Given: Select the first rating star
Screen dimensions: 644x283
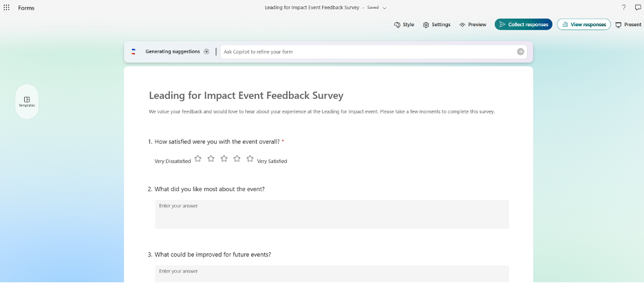Looking at the screenshot, I should [x=198, y=158].
